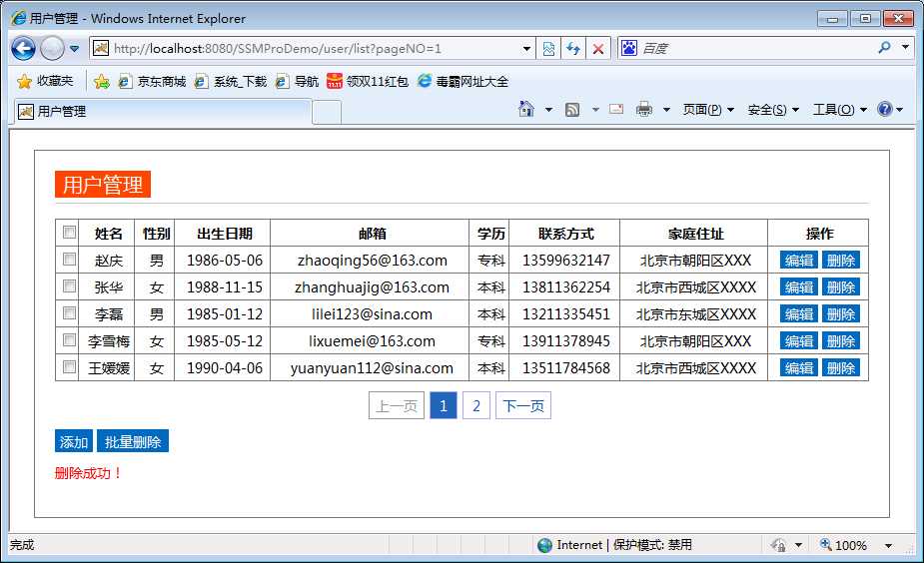Expand the Print dropdown arrow
924x563 pixels.
666,110
